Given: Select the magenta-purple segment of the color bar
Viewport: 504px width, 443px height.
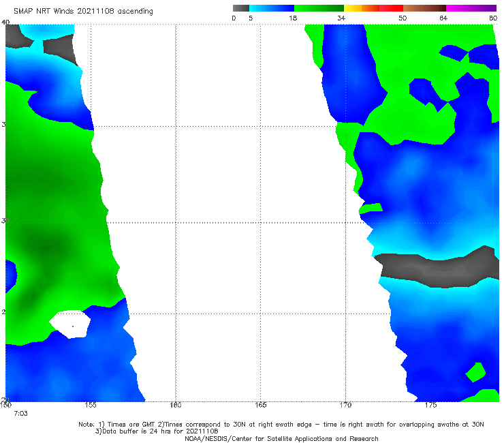Looking at the screenshot, I should (x=471, y=8).
